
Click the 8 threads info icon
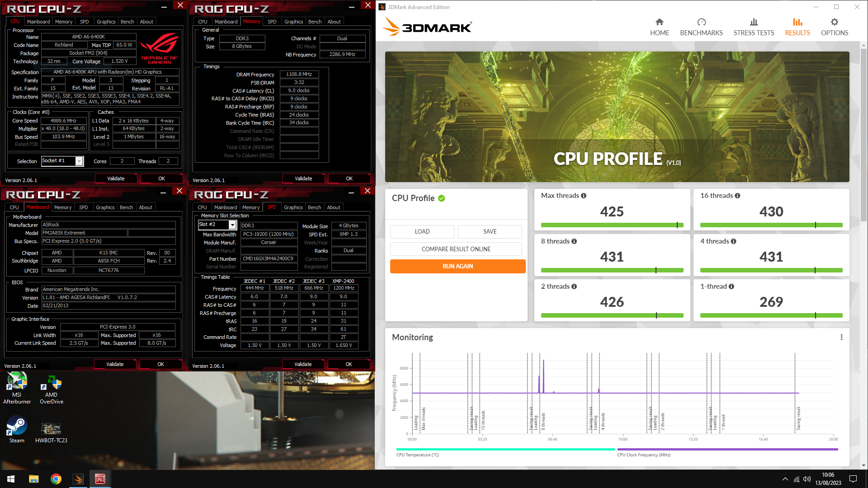click(x=574, y=241)
